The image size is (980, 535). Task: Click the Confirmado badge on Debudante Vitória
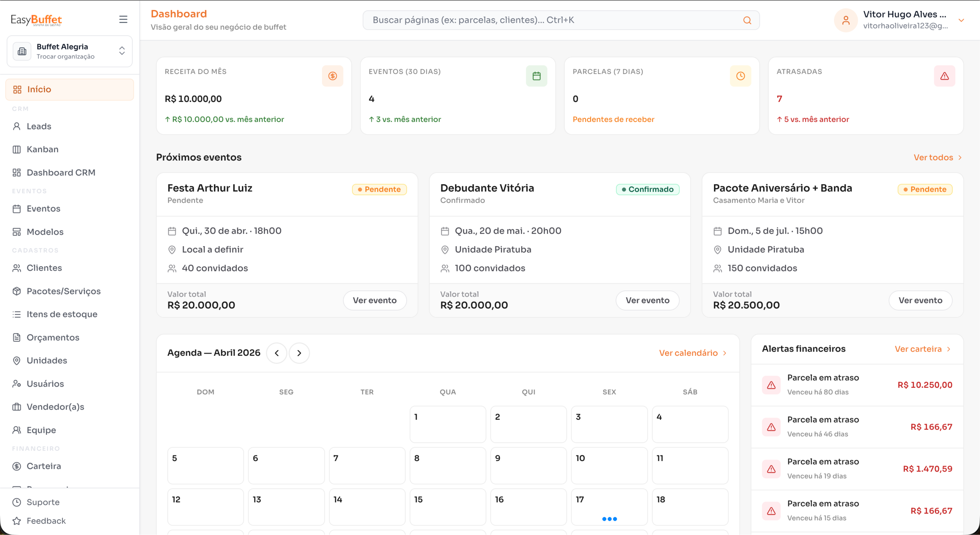point(647,190)
